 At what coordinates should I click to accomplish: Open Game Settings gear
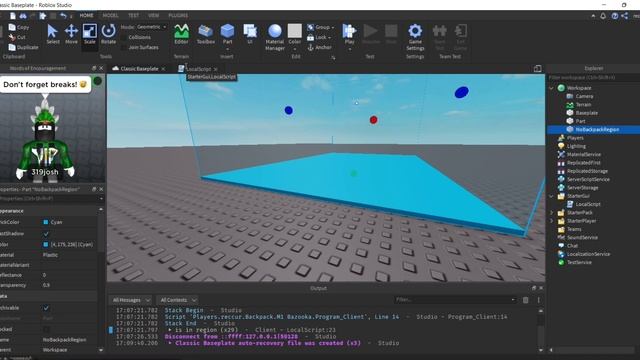coord(415,37)
